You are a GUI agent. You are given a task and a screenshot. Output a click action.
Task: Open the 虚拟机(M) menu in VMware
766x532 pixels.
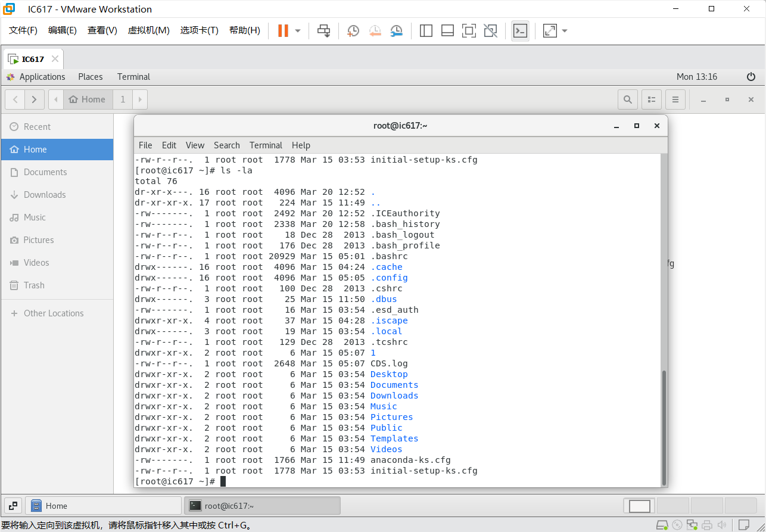click(149, 30)
